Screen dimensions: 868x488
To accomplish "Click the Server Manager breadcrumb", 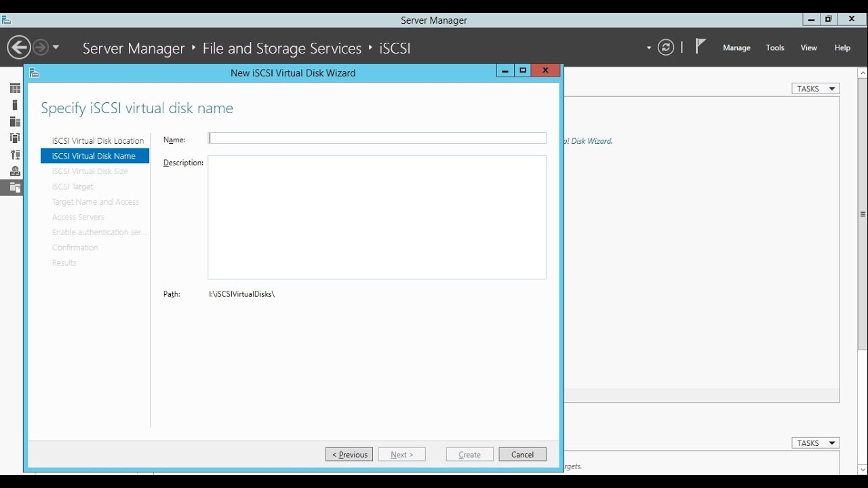I will (134, 48).
